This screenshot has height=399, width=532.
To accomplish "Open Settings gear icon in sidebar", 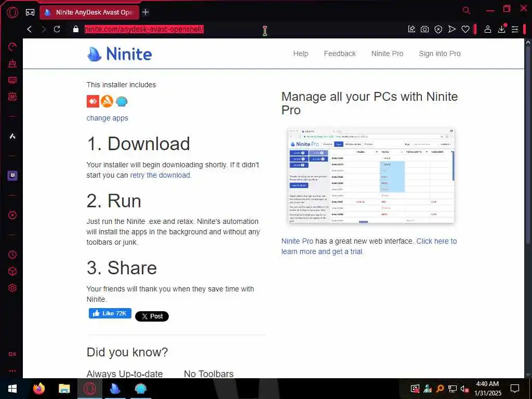I will 12,288.
